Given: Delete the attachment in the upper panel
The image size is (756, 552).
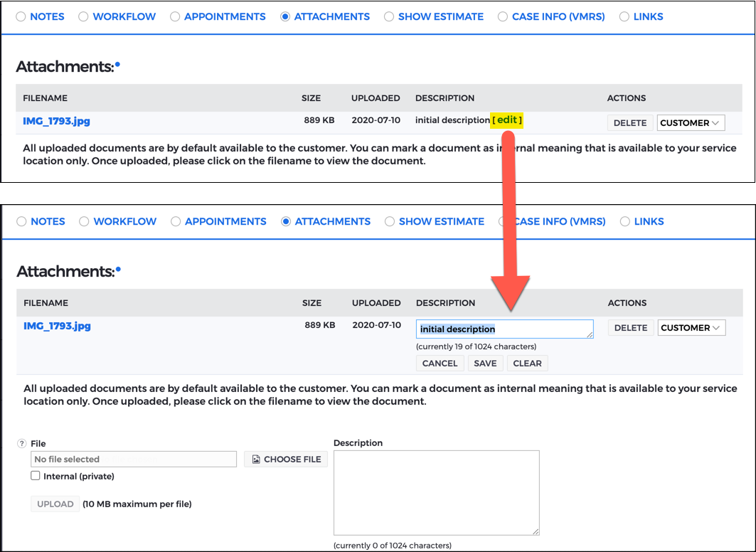Looking at the screenshot, I should [x=630, y=122].
